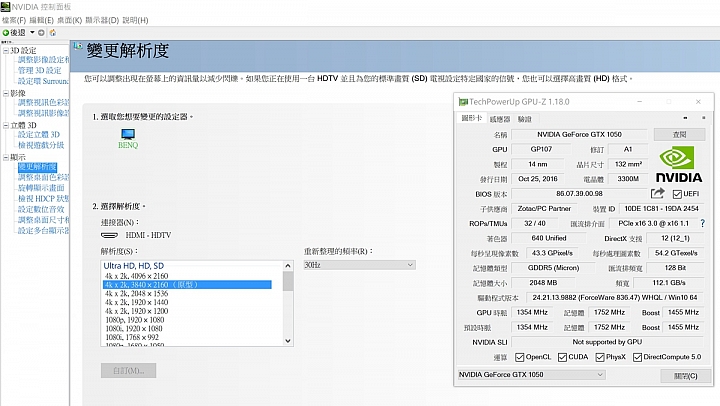Select 變更解析度 in the tree
Screen dimensions: 720x406
(37, 167)
